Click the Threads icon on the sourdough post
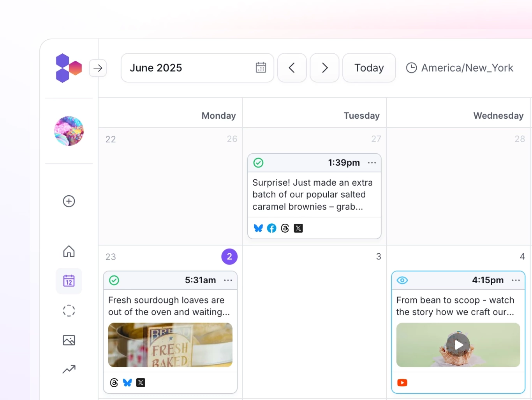This screenshot has height=400, width=532. click(x=113, y=382)
